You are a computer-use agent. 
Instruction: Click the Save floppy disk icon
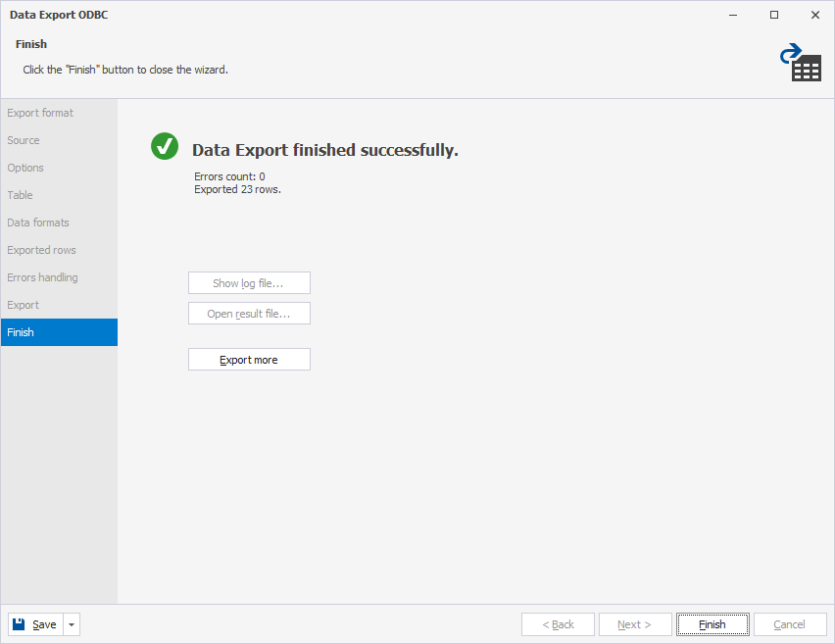click(x=21, y=624)
